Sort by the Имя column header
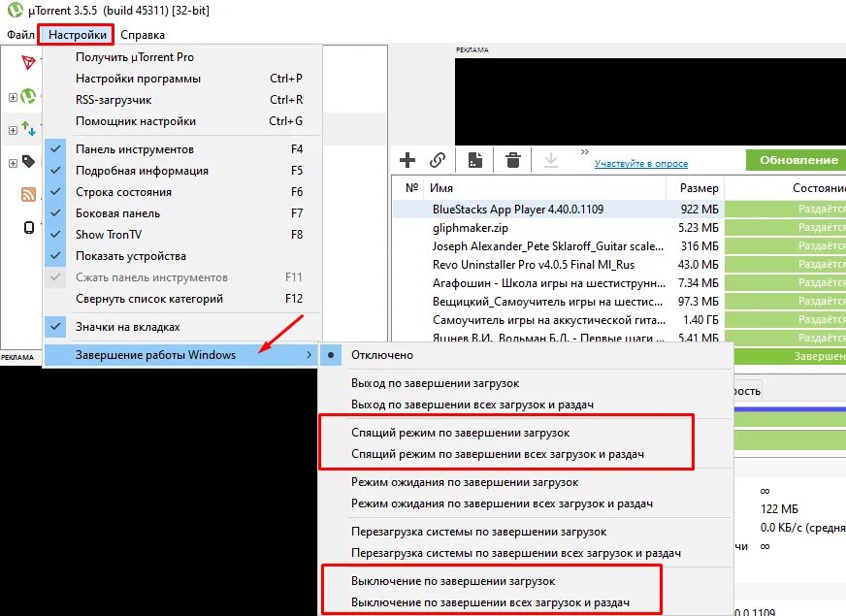This screenshot has height=616, width=846. [x=545, y=188]
